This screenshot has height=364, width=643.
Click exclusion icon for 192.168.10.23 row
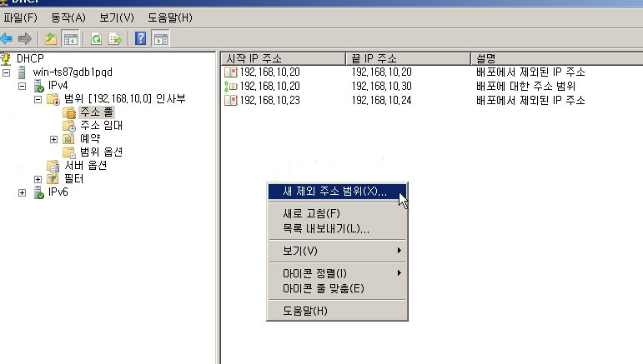click(231, 100)
